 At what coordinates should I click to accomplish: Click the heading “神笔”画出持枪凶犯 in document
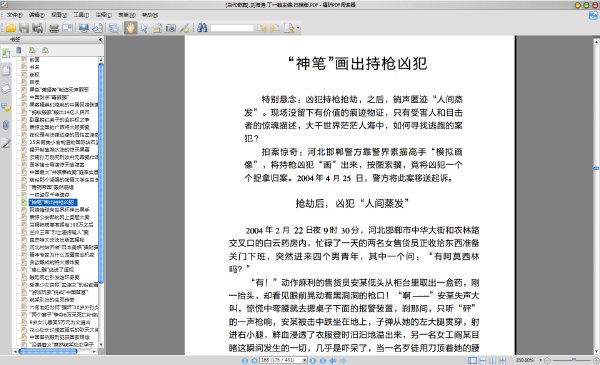(357, 64)
